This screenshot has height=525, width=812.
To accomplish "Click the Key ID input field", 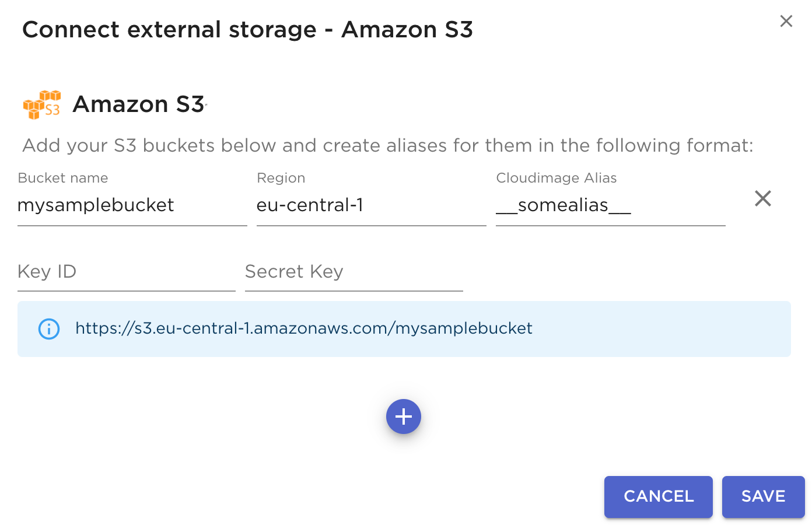I will pos(126,272).
